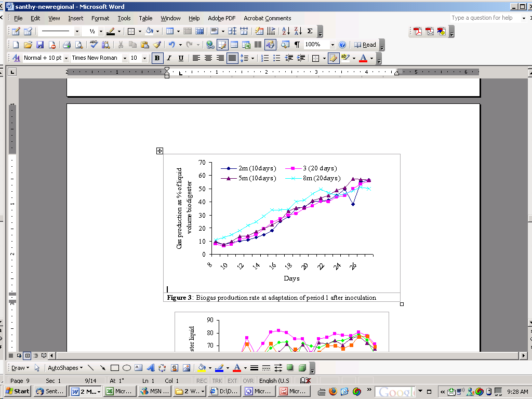Open the Style dropdown showing Normal + 10 pt
This screenshot has height=399, width=532.
(66, 58)
